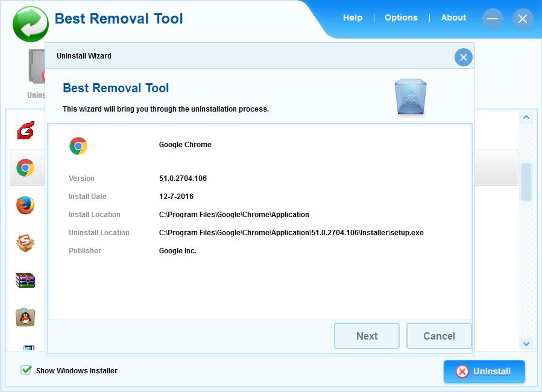Close the Best Removal Tool window
This screenshot has height=392, width=542.
pos(523,19)
